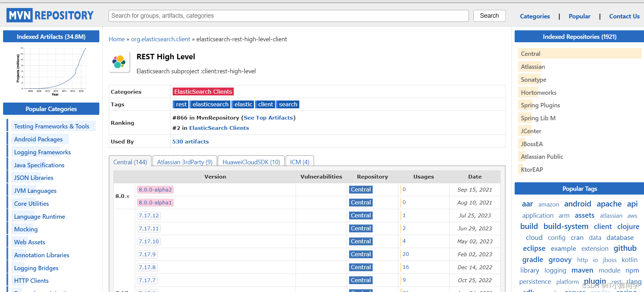Open JVM Languages category
This screenshot has width=644, height=292.
(x=35, y=190)
